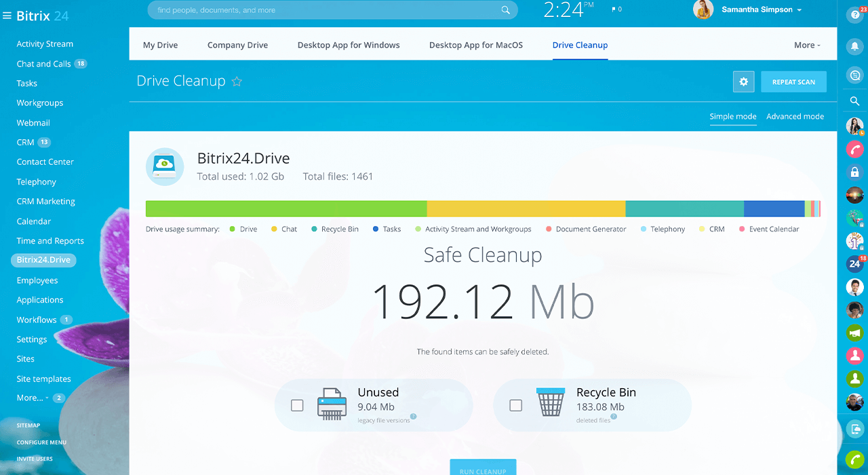Select Bitrix24.Drive in the left menu
The width and height of the screenshot is (868, 475).
click(x=43, y=260)
